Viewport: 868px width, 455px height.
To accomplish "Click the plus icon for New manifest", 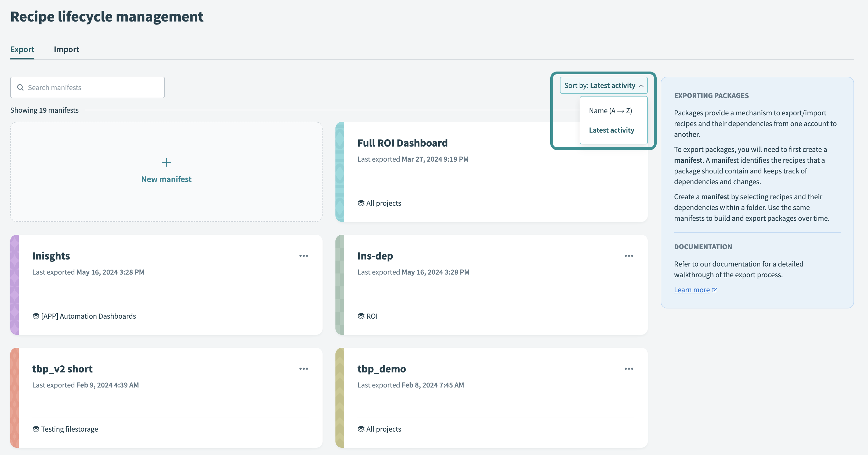I will pyautogui.click(x=166, y=163).
